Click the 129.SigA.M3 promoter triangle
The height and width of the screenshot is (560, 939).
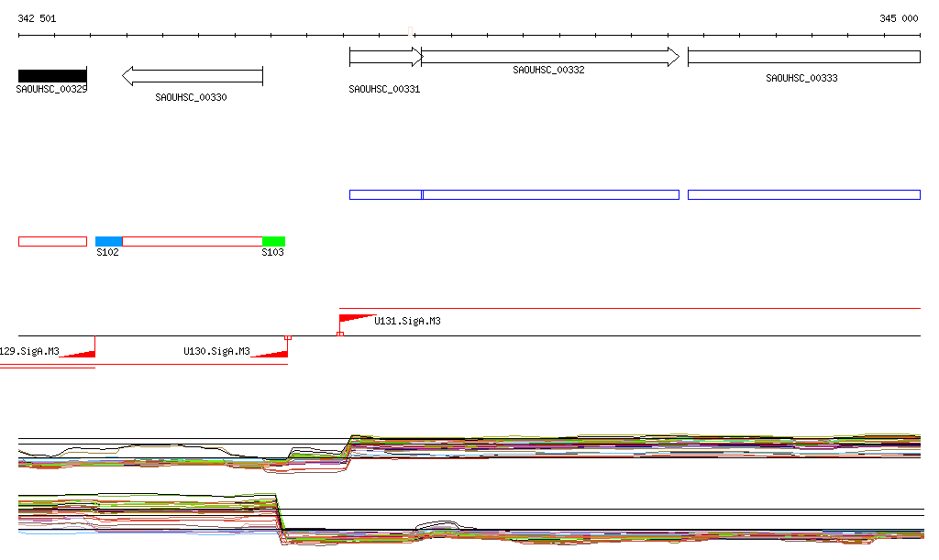[x=81, y=354]
